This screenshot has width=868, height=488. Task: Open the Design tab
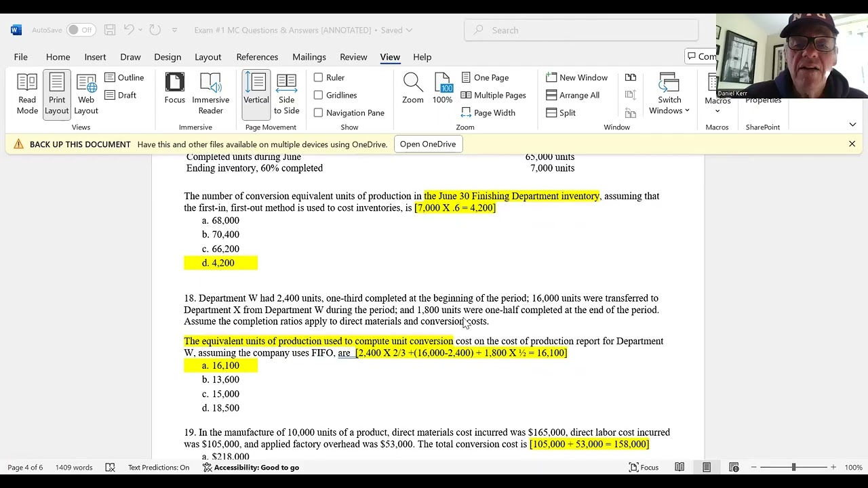pos(167,57)
